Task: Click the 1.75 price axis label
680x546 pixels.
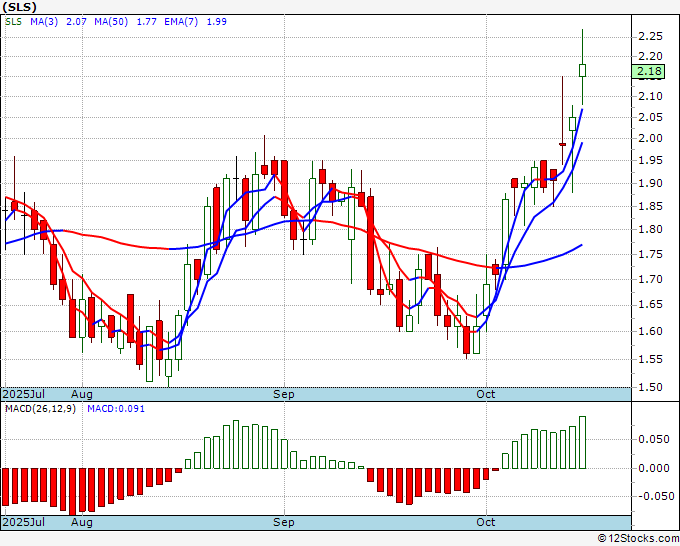Action: tap(651, 254)
